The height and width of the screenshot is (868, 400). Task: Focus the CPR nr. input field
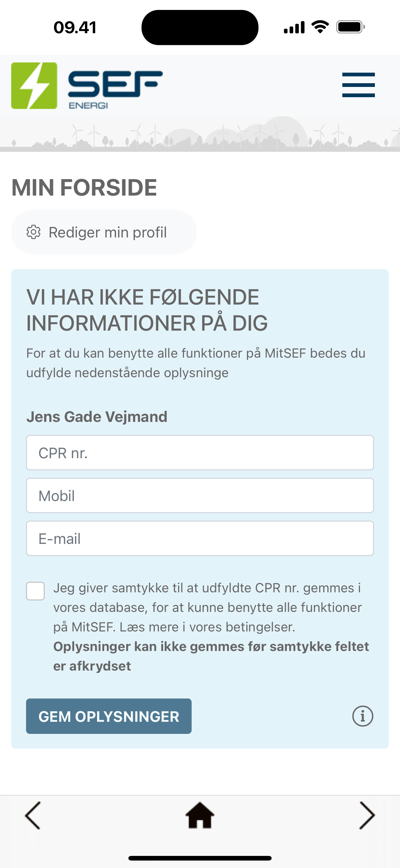coord(200,453)
